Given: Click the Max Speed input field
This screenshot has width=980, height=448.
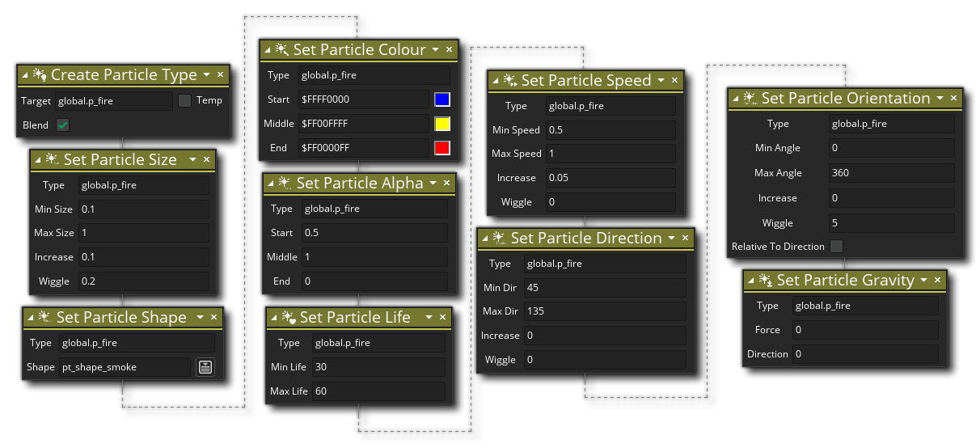Looking at the screenshot, I should coord(610,154).
